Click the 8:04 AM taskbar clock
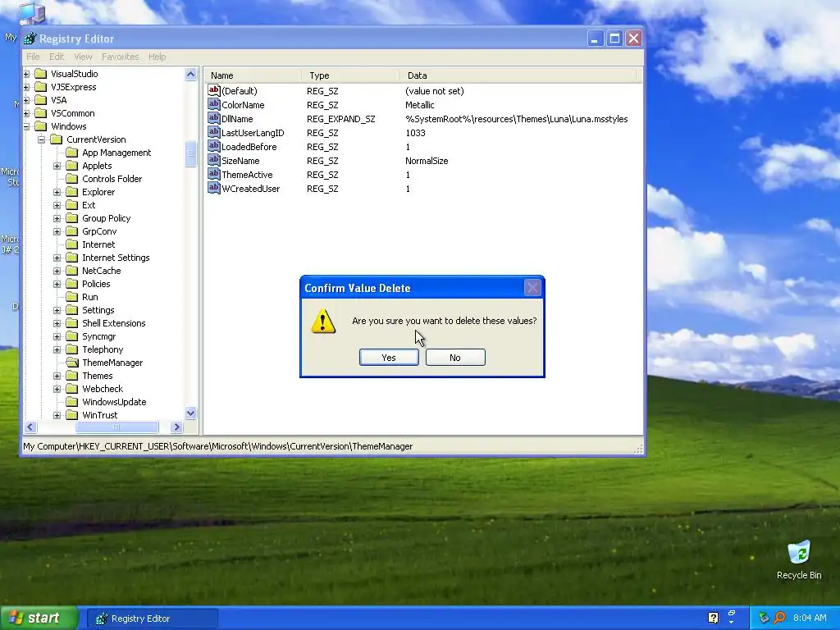This screenshot has height=630, width=840. pos(810,618)
